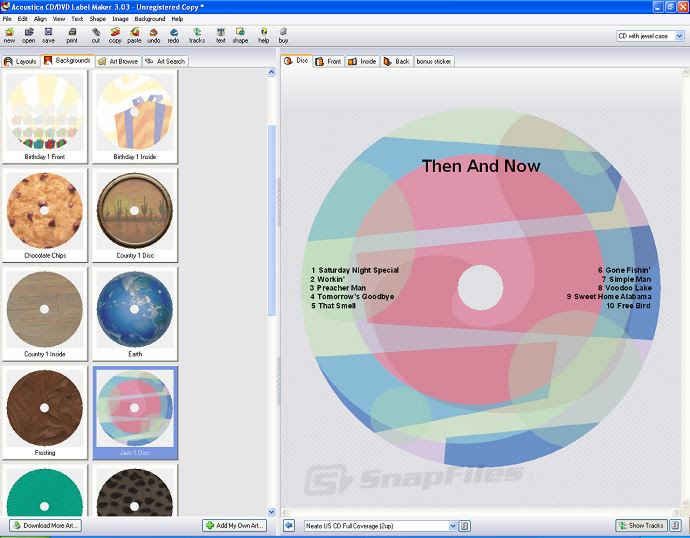Choose the Chocolate Chips background

(x=45, y=215)
